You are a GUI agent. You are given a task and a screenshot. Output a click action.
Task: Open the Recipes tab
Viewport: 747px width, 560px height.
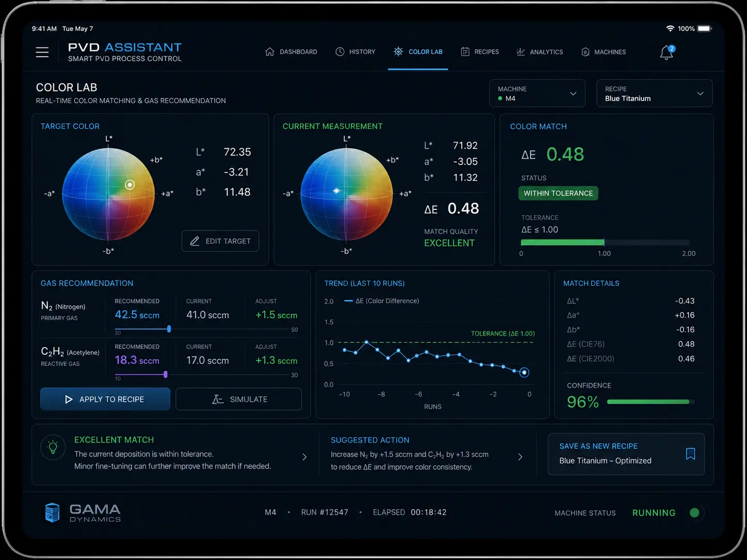480,52
